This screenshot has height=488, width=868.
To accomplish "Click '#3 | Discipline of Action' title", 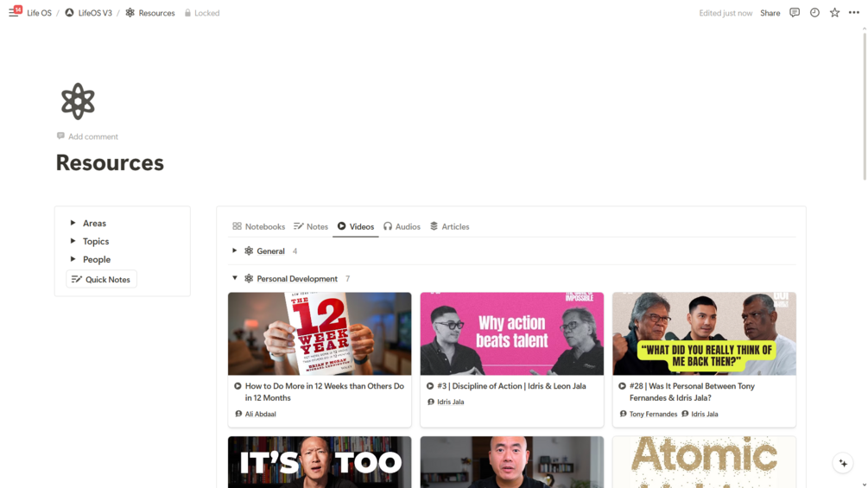I will click(511, 386).
